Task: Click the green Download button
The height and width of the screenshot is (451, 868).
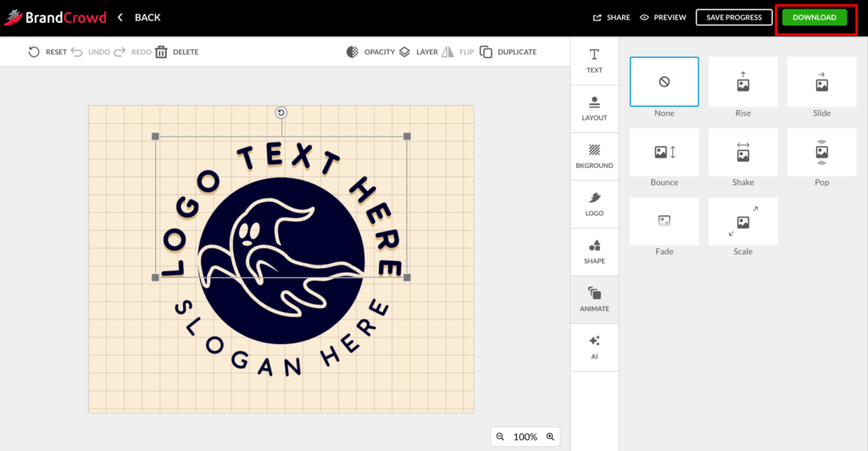Action: (814, 17)
